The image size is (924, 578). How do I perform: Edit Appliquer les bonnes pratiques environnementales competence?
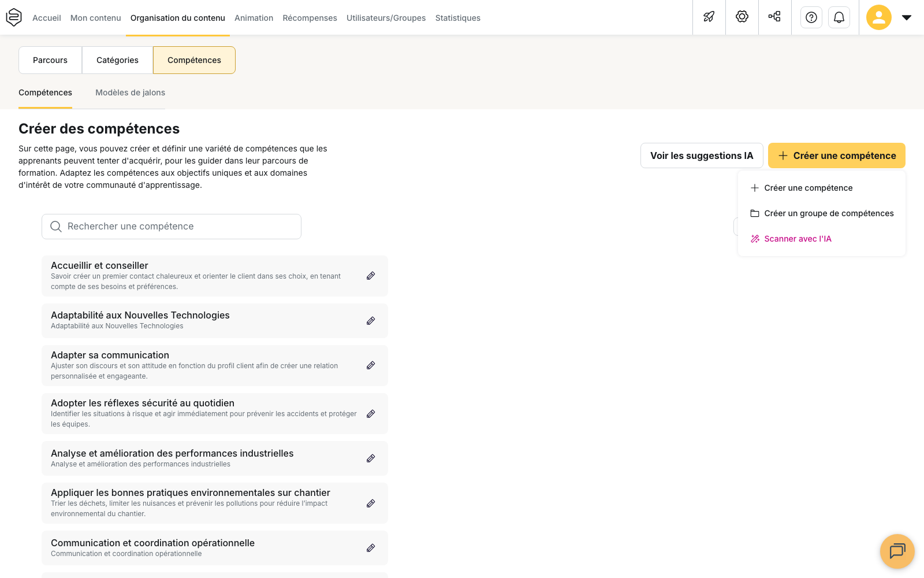tap(371, 503)
